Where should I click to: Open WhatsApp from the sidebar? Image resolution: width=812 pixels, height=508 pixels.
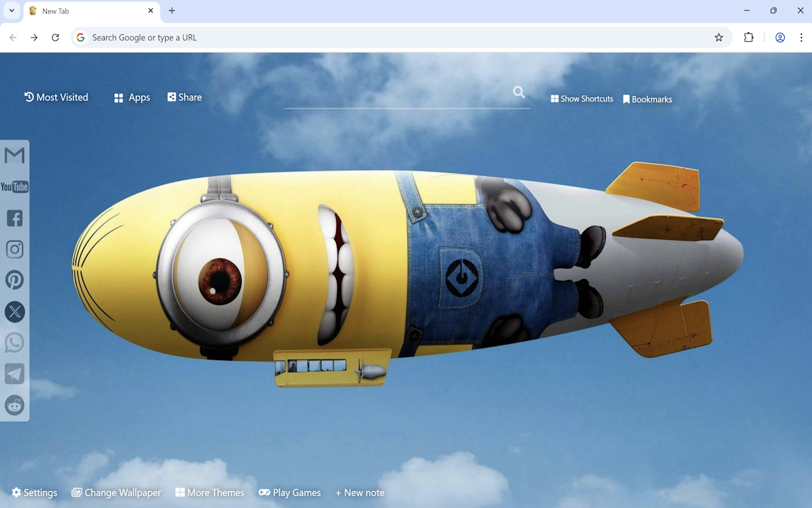click(x=14, y=342)
